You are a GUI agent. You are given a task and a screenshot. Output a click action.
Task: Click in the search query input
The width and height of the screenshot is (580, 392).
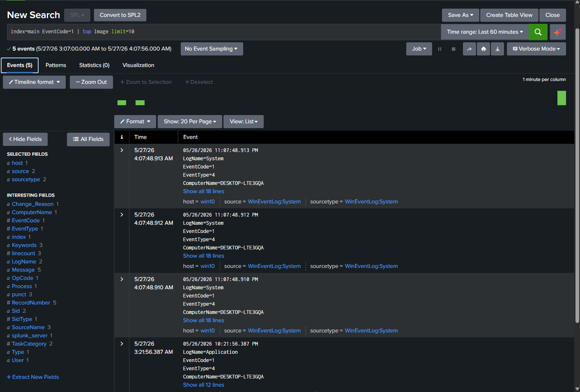point(224,32)
